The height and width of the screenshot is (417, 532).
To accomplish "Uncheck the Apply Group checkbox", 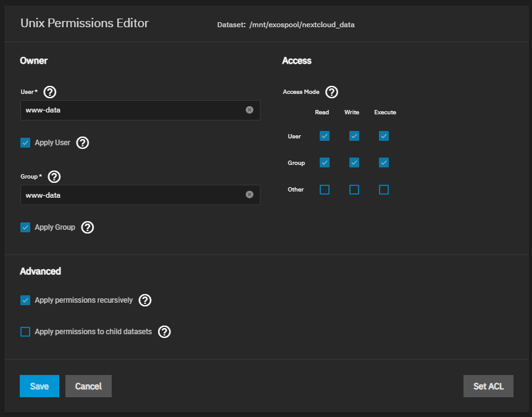I will [25, 227].
